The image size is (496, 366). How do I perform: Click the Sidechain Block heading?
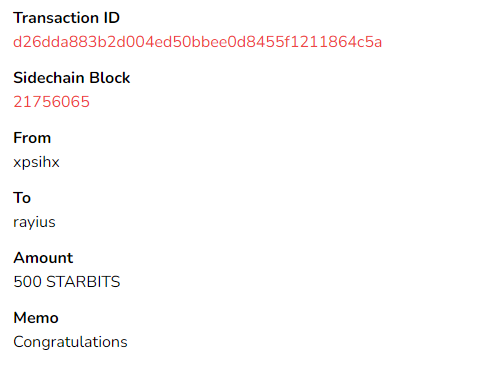point(72,78)
